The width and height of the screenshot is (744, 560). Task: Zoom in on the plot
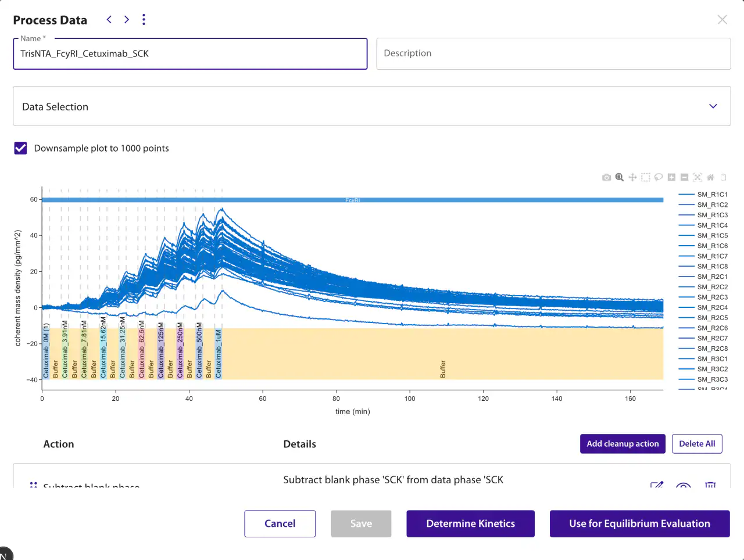671,177
